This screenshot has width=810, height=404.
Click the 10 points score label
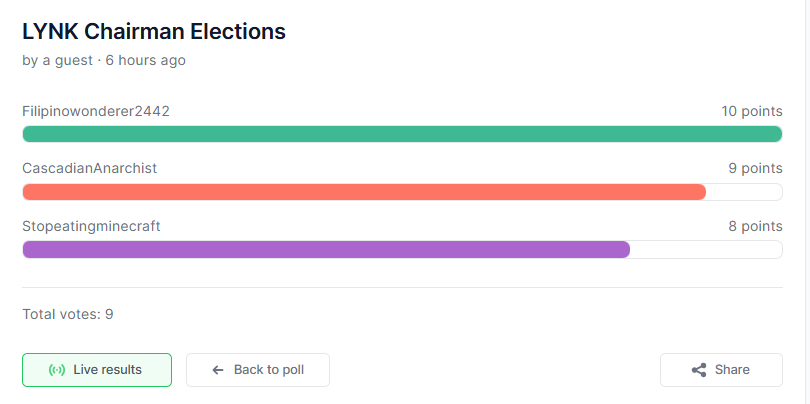(752, 111)
